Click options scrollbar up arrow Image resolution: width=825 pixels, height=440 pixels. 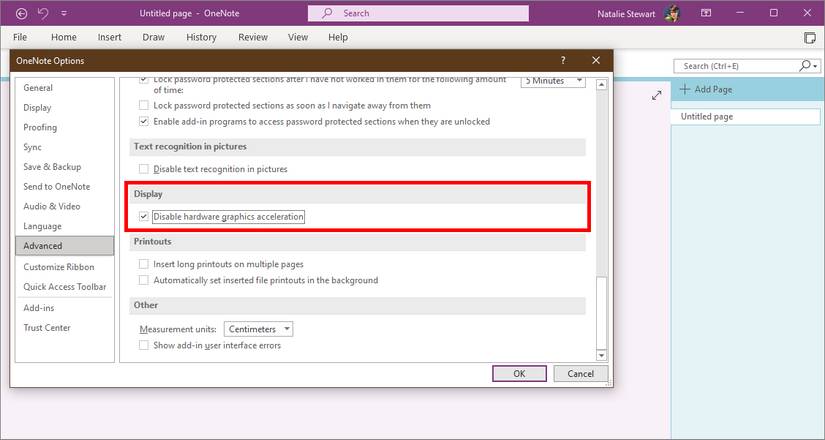pyautogui.click(x=601, y=84)
